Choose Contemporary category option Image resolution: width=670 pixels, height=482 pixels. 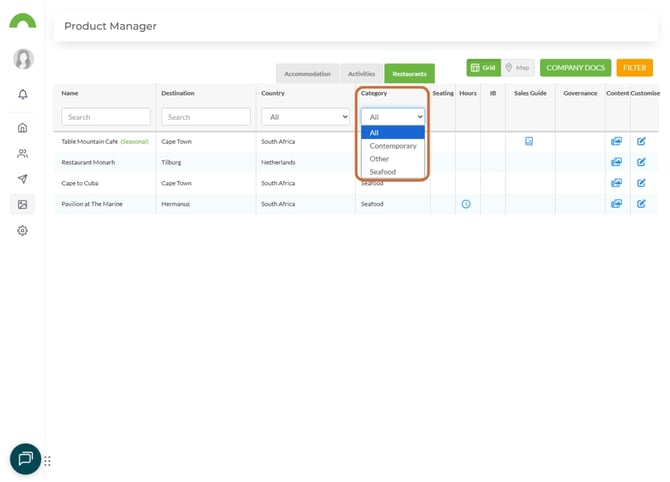tap(393, 146)
